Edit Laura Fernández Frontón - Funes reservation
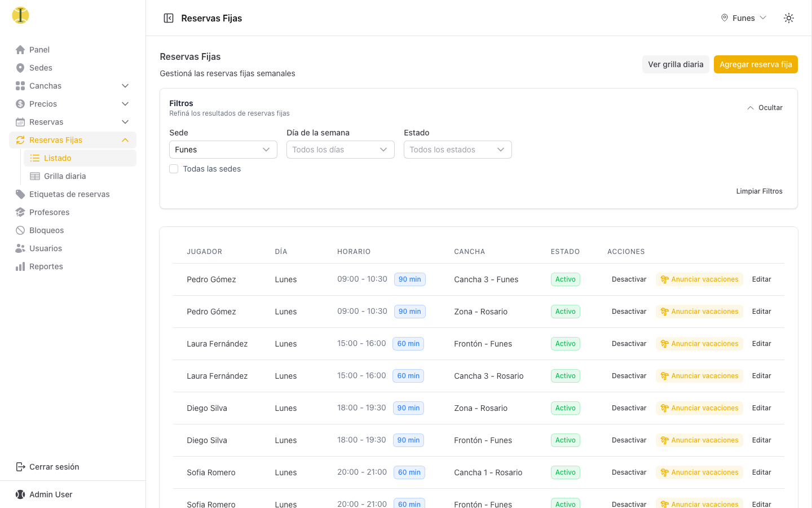This screenshot has height=508, width=812. [x=762, y=344]
